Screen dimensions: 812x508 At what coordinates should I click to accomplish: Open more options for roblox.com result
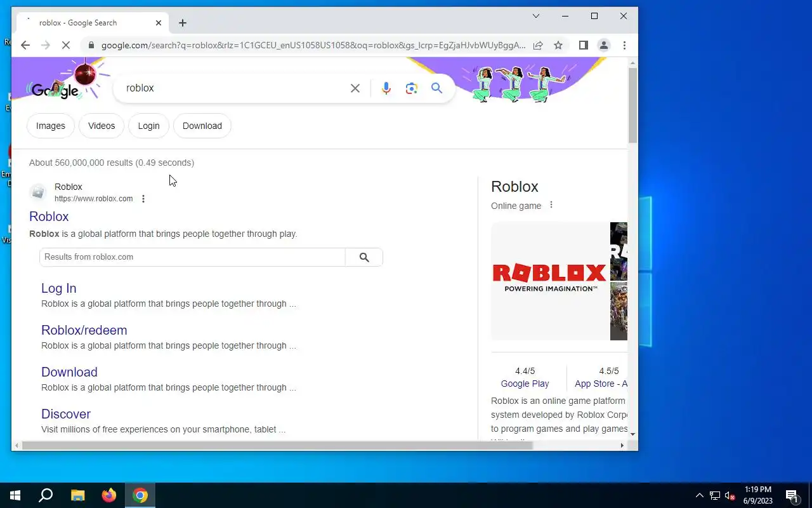(x=143, y=199)
